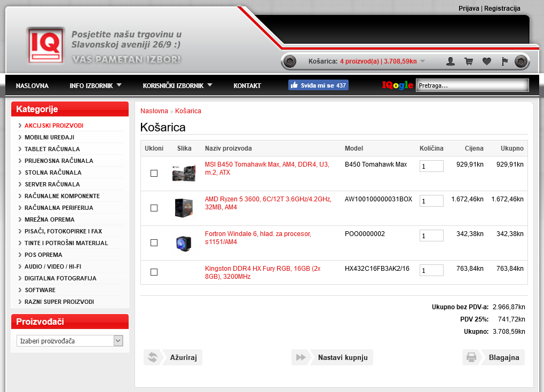Open AKCIJSKI PROIZVODI category
The image size is (544, 392).
pos(54,126)
